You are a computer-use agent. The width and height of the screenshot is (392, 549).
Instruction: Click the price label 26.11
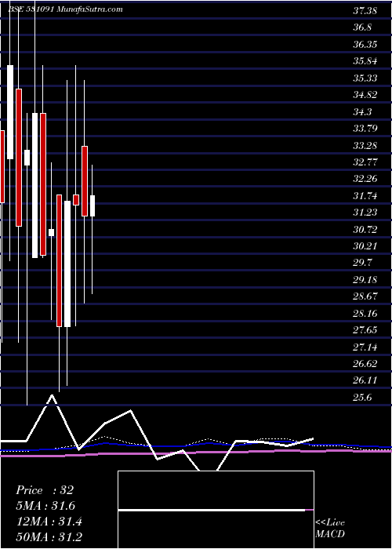click(x=365, y=381)
